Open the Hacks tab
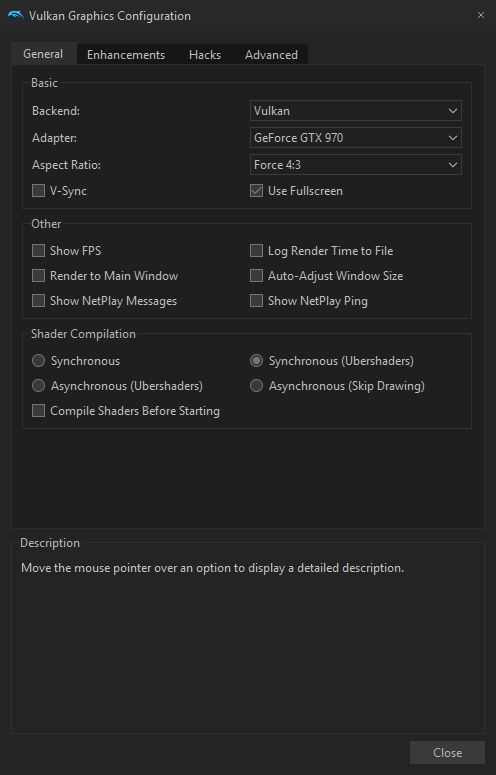The width and height of the screenshot is (496, 775). pos(205,54)
